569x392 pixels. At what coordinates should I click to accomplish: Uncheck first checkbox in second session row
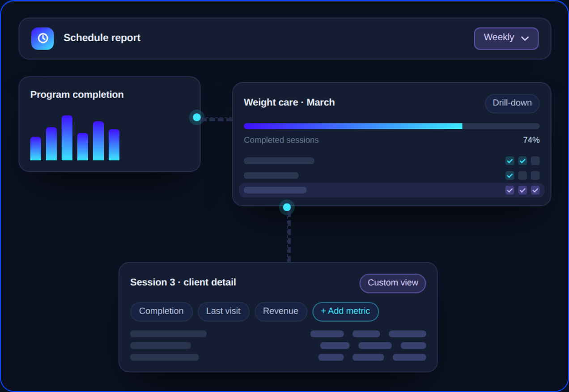510,175
